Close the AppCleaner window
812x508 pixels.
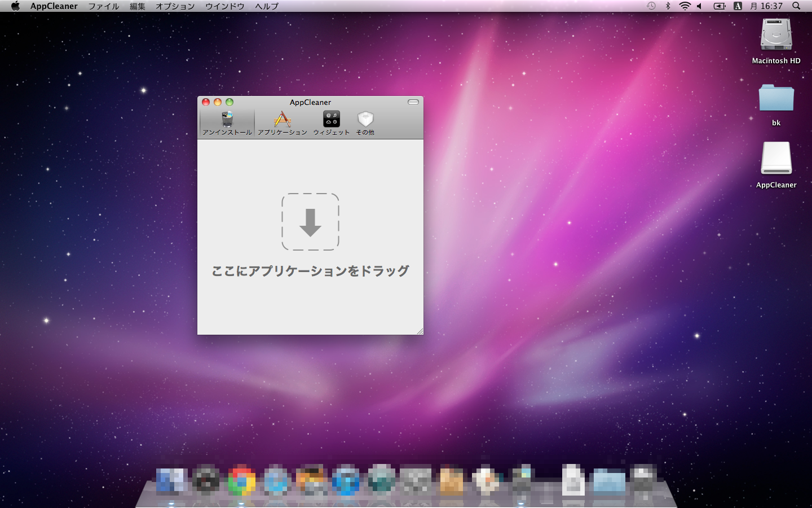tap(206, 102)
